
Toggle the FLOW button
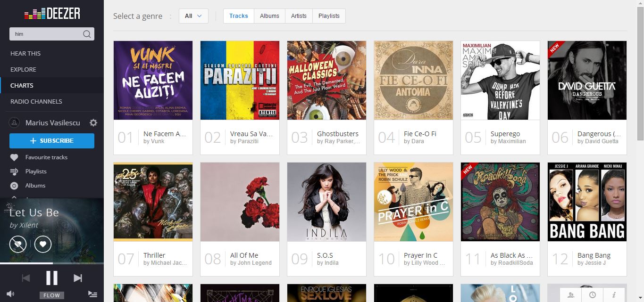(52, 295)
